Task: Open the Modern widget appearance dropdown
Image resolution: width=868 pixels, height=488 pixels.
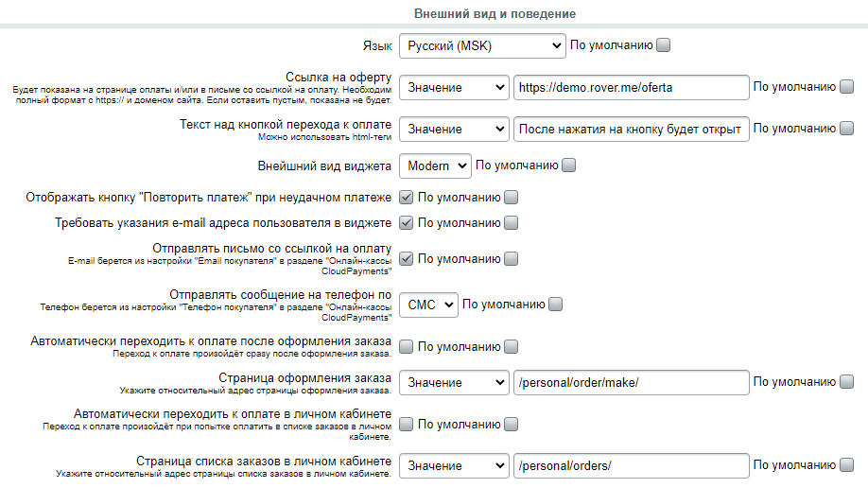Action: coord(435,166)
